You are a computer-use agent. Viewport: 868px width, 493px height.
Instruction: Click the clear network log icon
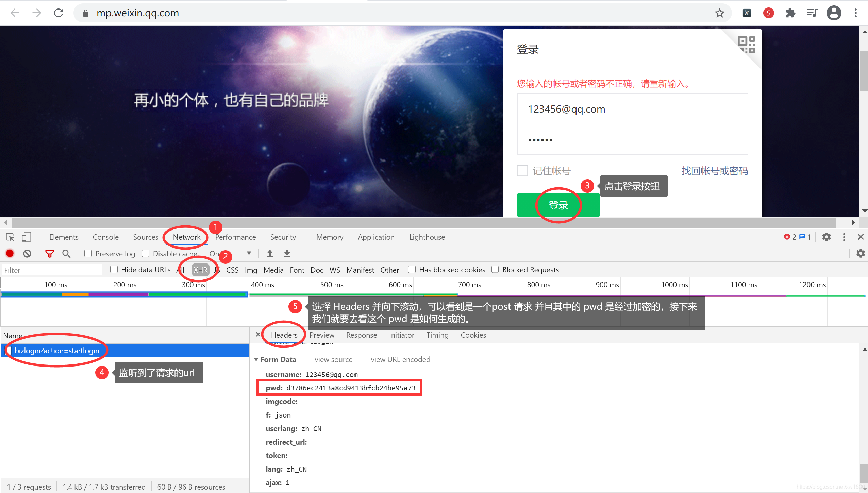pyautogui.click(x=28, y=254)
